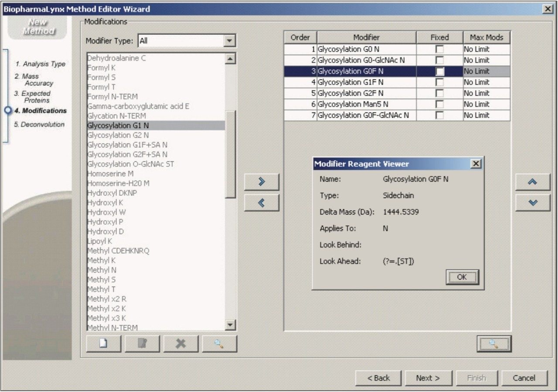
Task: Open Max Mods cell for Glycosylation G0F N
Action: [x=487, y=71]
